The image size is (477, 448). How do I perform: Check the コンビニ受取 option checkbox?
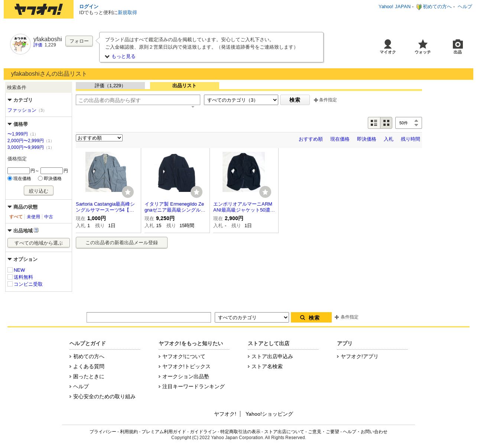(10, 284)
